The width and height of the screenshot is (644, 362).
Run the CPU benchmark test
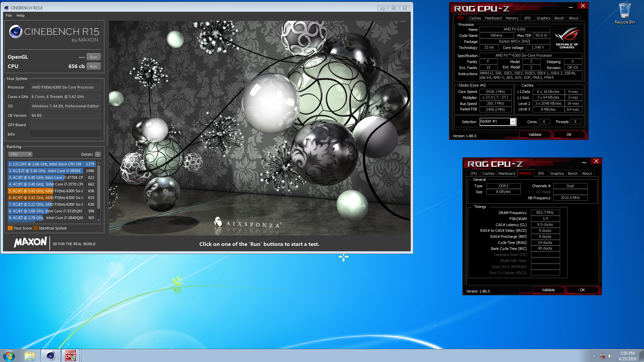pos(93,66)
